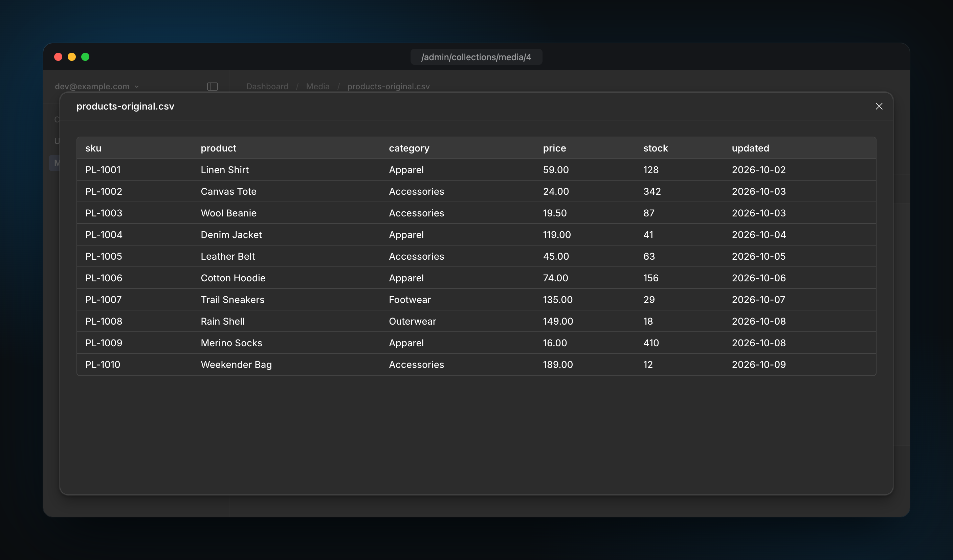Select the Wool Beanie product cell

point(228,213)
